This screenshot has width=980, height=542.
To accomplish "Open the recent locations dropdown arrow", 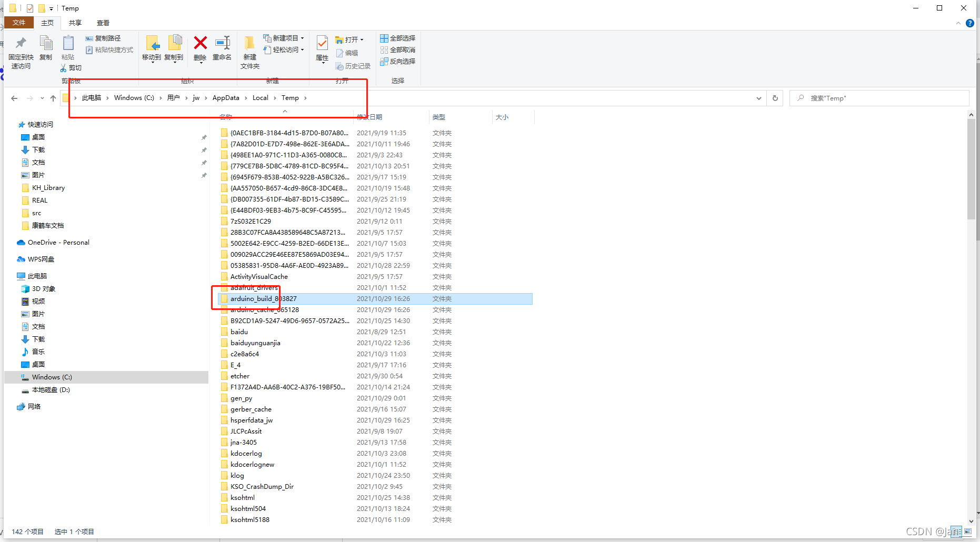I will tap(42, 98).
